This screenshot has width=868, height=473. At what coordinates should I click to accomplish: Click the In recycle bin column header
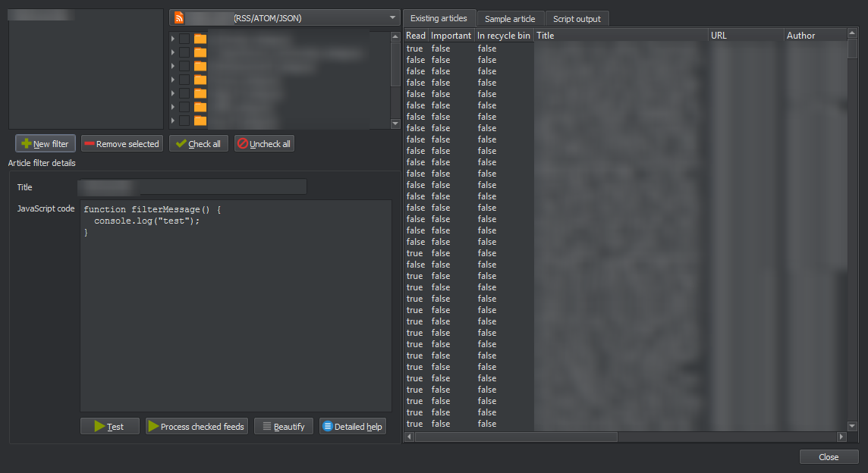pyautogui.click(x=504, y=36)
